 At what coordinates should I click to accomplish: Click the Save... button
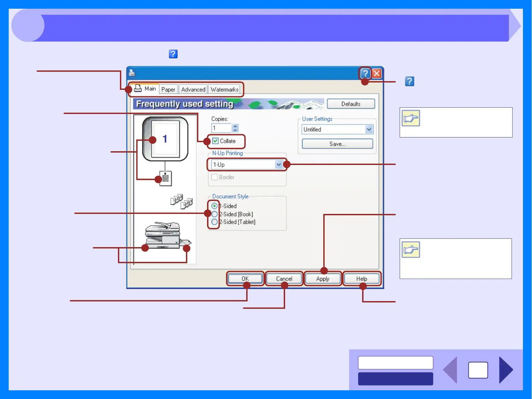tap(337, 144)
